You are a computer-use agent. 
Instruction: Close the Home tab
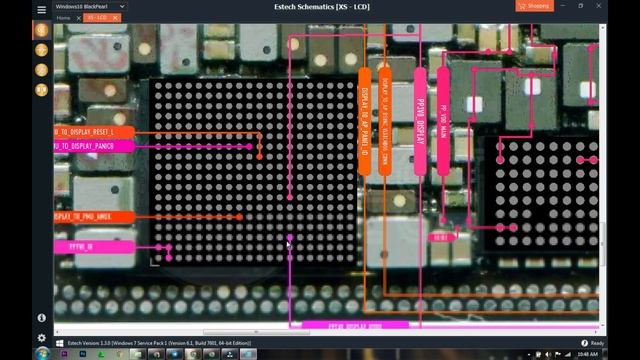(79, 18)
